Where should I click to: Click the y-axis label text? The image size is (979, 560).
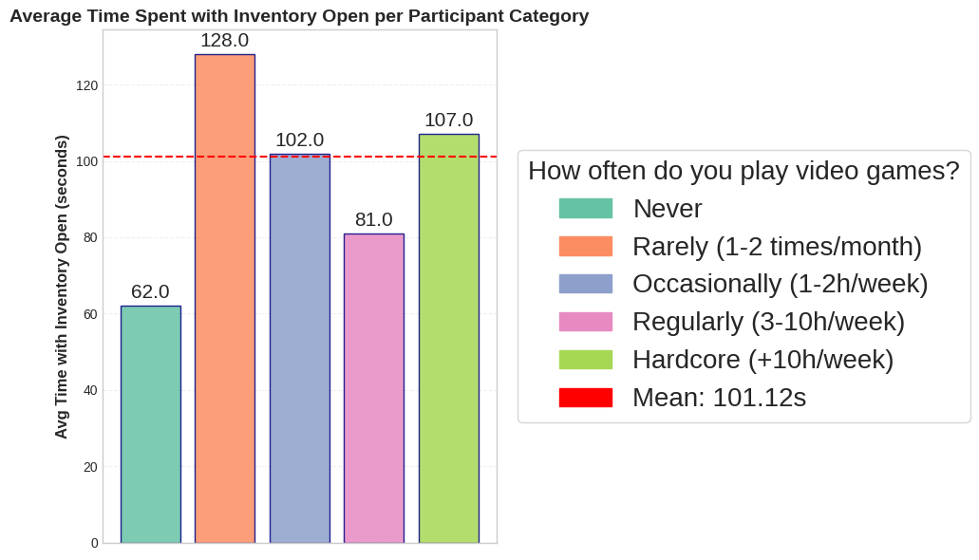tap(62, 287)
